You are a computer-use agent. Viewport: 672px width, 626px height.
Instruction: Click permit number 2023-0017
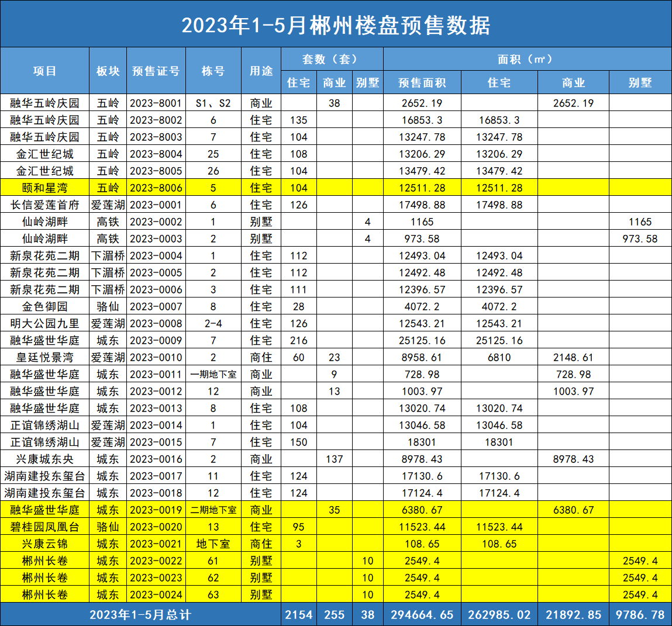click(156, 476)
